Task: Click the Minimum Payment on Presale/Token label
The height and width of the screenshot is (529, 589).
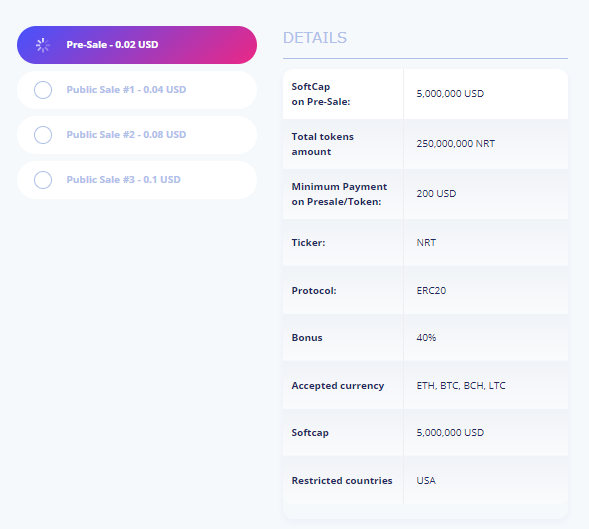Action: point(339,194)
